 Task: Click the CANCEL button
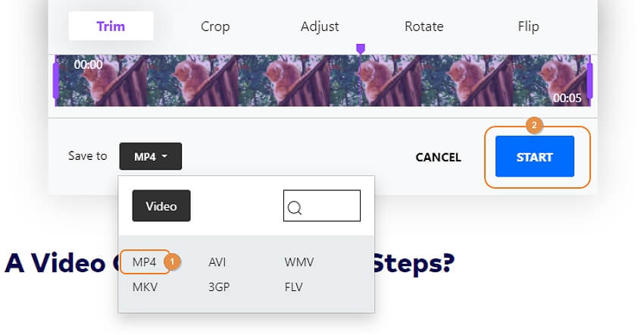[x=438, y=157]
